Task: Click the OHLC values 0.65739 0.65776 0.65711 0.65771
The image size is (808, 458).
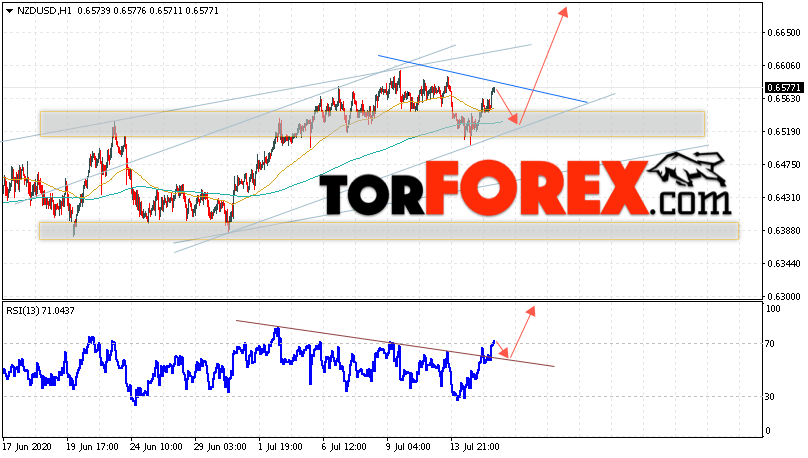Action: click(x=148, y=11)
